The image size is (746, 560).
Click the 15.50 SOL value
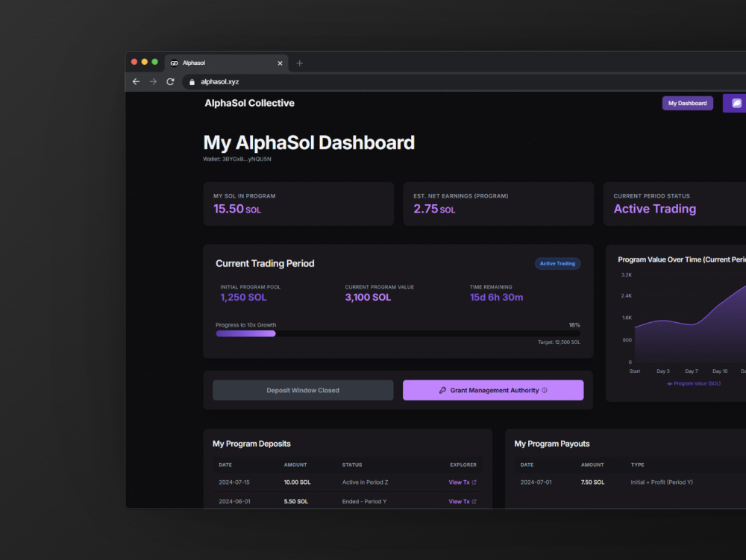(x=237, y=209)
